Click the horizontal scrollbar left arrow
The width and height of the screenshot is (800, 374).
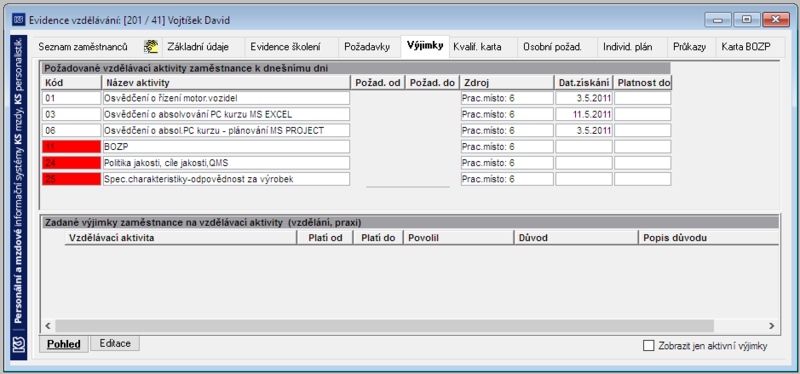(x=48, y=326)
